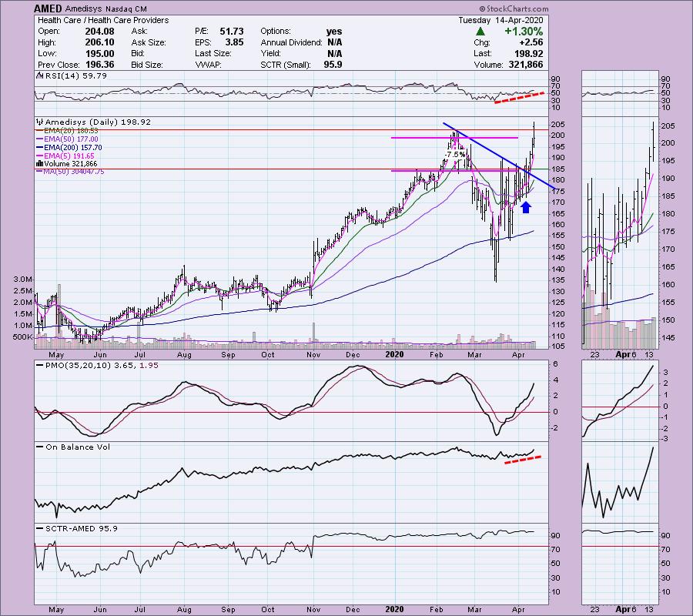Image resolution: width=693 pixels, height=616 pixels.
Task: Click the On Balance Vol label
Action: coord(74,447)
